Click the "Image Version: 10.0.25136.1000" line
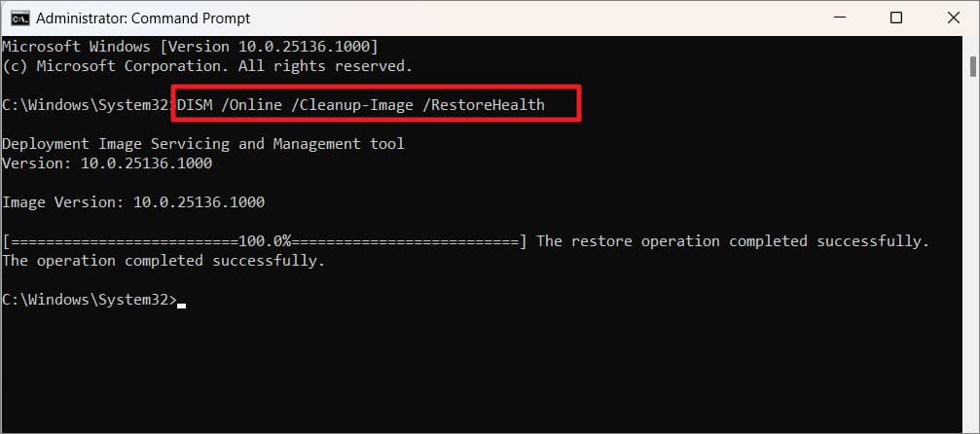 [133, 201]
